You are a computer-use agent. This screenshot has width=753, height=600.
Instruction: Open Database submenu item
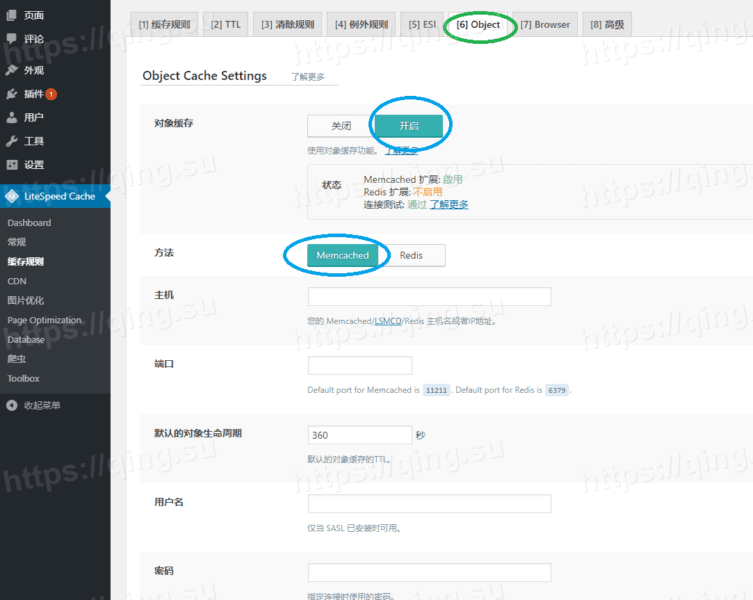click(26, 340)
